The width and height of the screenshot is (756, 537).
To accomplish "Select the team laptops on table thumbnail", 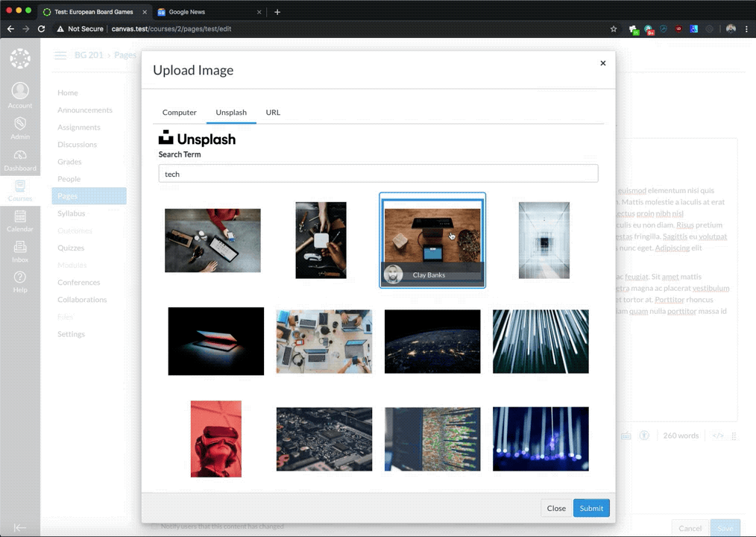I will 324,341.
